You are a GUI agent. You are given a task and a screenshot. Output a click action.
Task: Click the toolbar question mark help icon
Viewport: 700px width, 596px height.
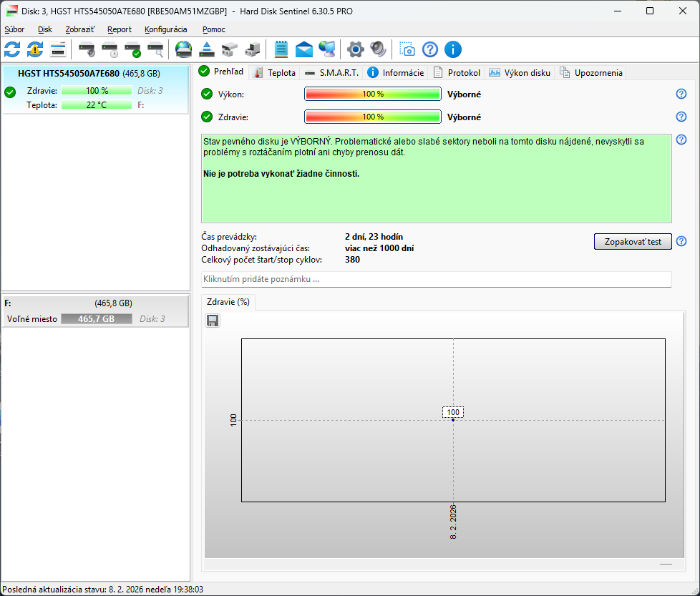coord(430,49)
